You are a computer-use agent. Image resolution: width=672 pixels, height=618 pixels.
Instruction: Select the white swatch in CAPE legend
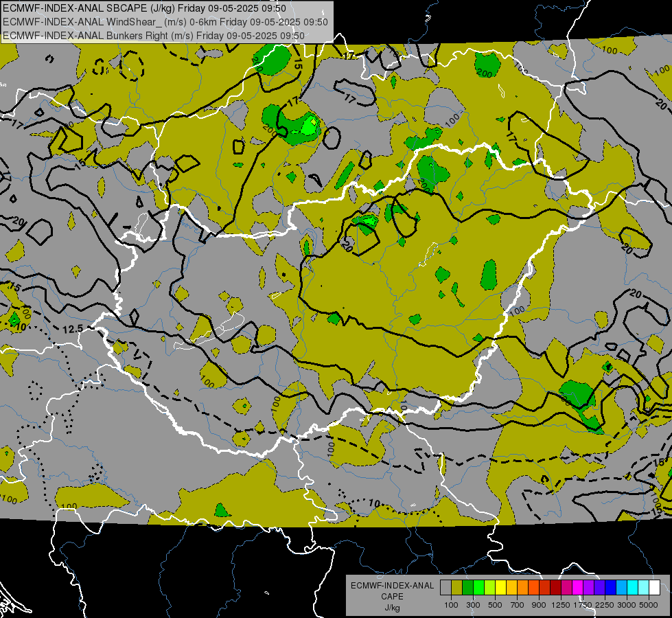[x=654, y=588]
